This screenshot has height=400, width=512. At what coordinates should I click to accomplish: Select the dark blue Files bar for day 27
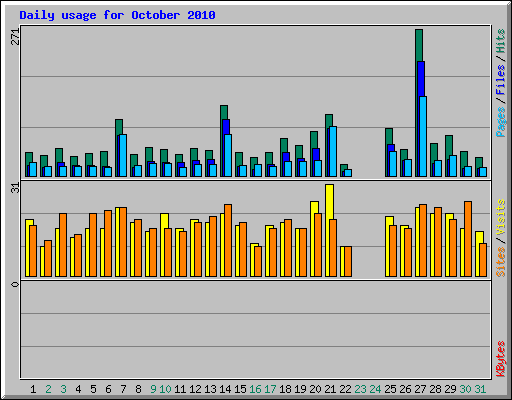[x=421, y=79]
